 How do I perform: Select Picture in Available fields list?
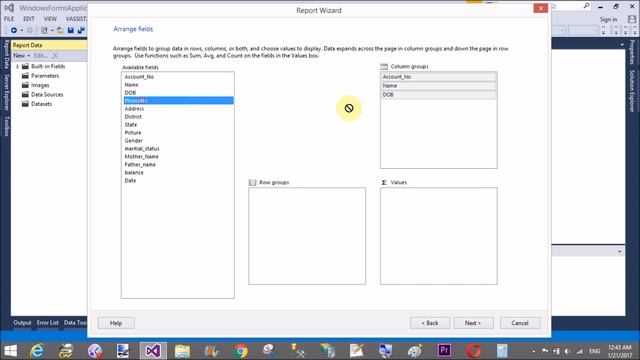coord(178,133)
